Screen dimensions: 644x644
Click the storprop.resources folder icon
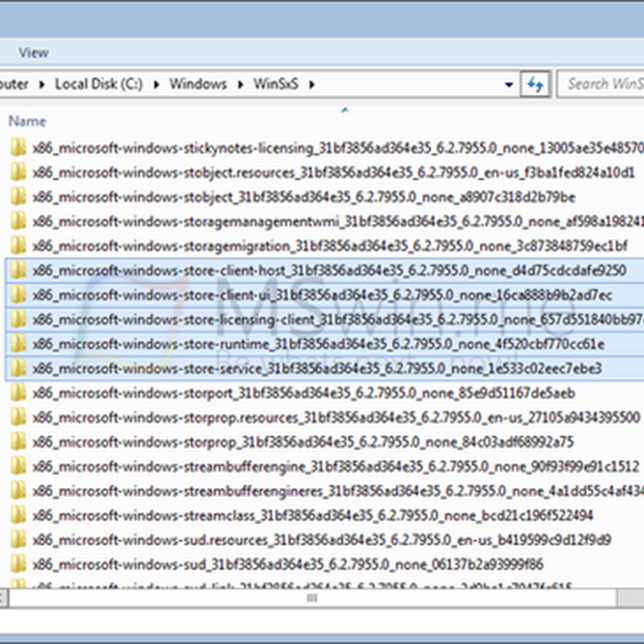point(18,417)
